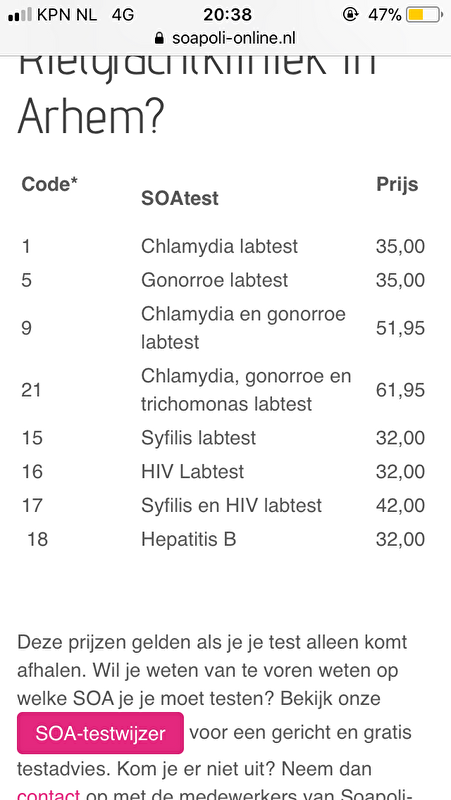Screen dimensions: 451x800
Task: Tap the SOAtest column header
Action: click(x=180, y=198)
